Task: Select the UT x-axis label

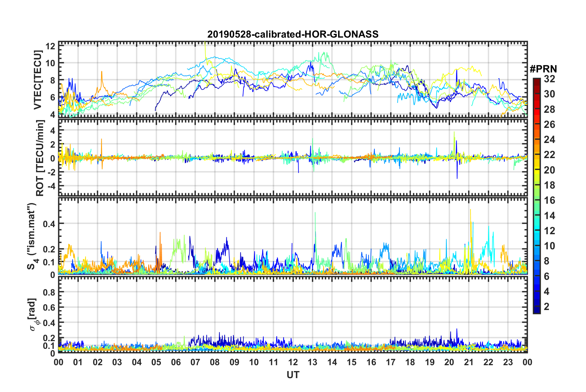Action: coord(293,375)
